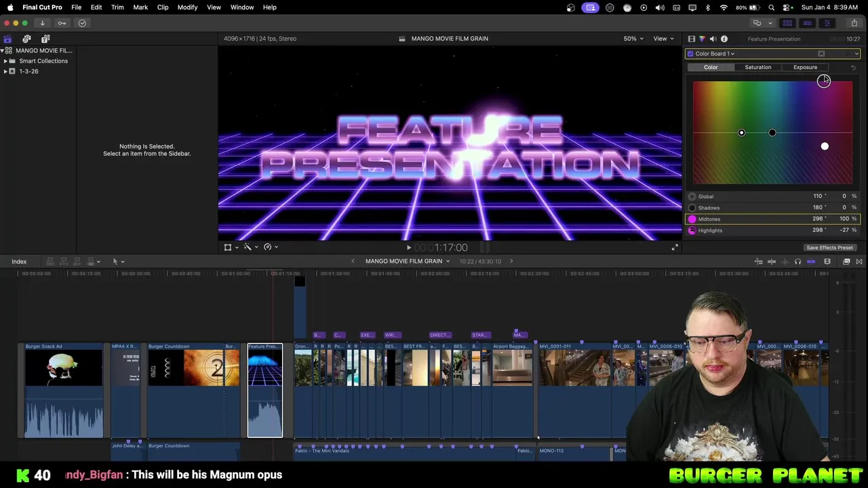
Task: Switch to the Saturation tab
Action: click(757, 67)
